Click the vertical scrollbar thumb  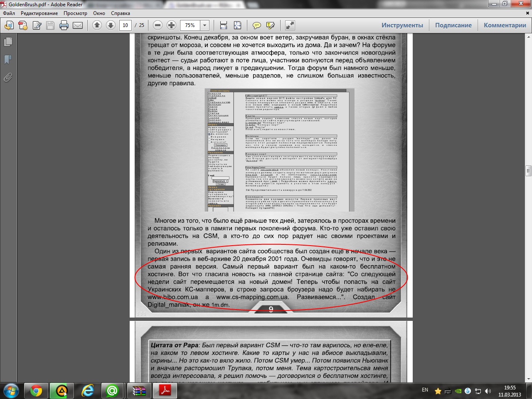[x=528, y=170]
